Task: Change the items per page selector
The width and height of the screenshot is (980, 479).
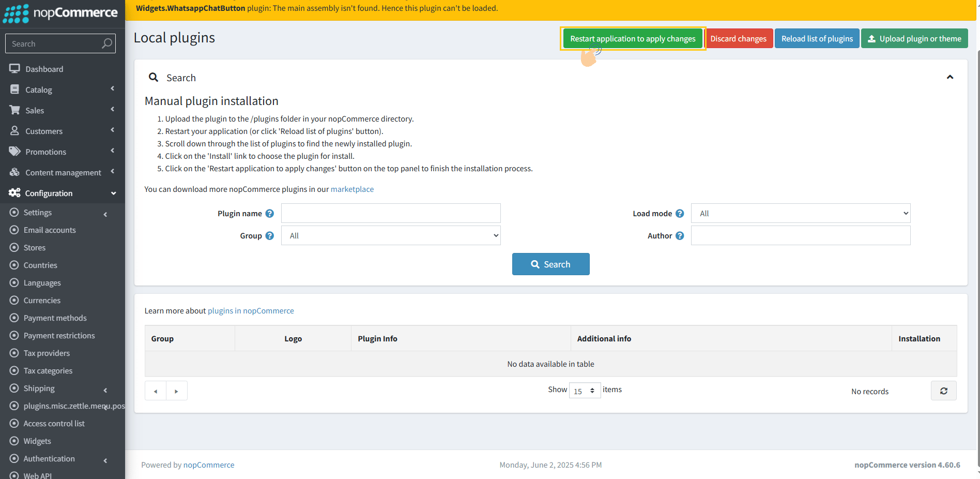Action: (x=584, y=391)
